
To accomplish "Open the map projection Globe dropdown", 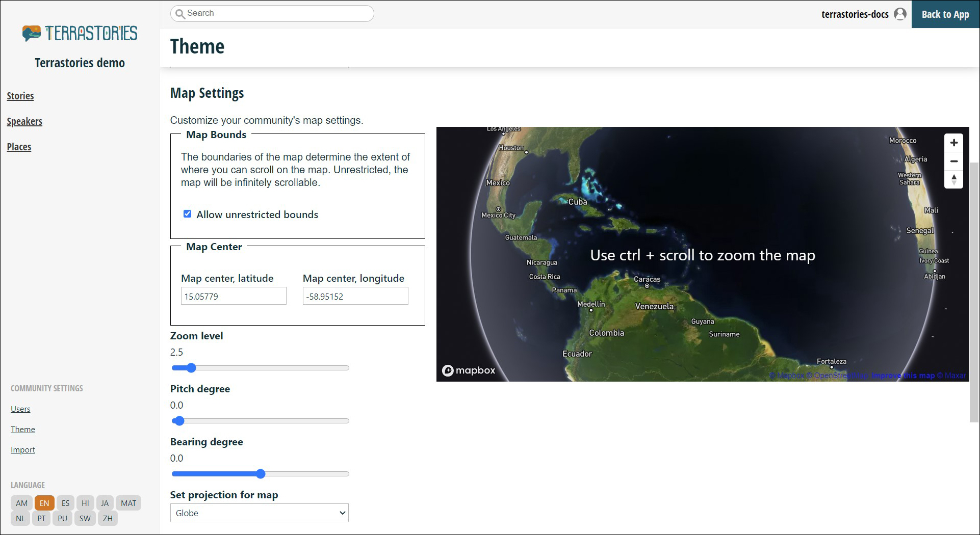I will pyautogui.click(x=259, y=513).
